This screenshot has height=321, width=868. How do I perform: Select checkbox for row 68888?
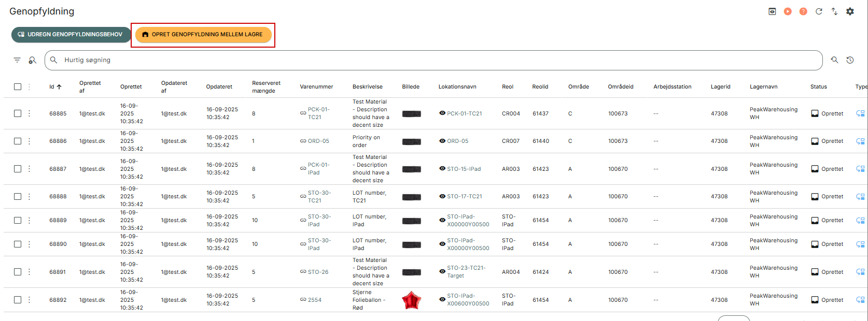18,196
